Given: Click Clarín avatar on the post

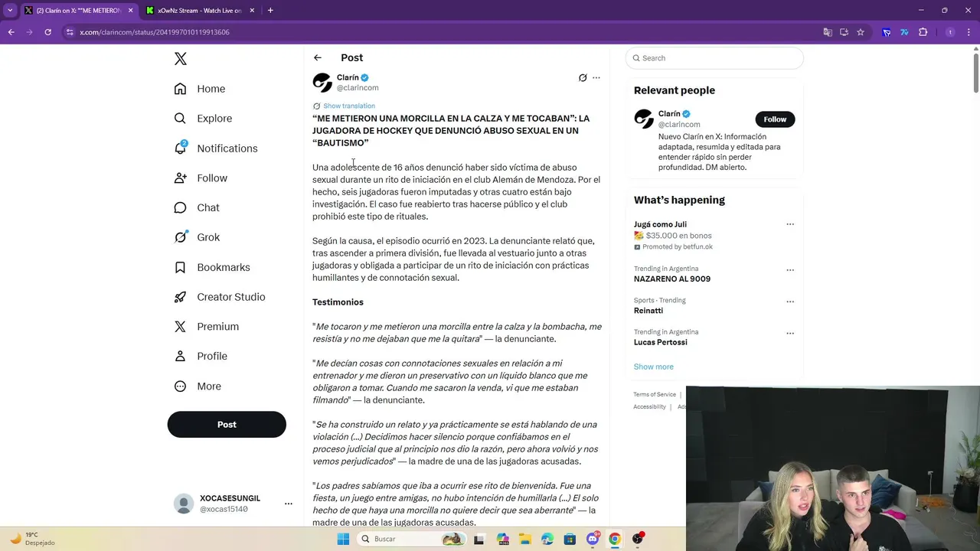Looking at the screenshot, I should (x=322, y=83).
